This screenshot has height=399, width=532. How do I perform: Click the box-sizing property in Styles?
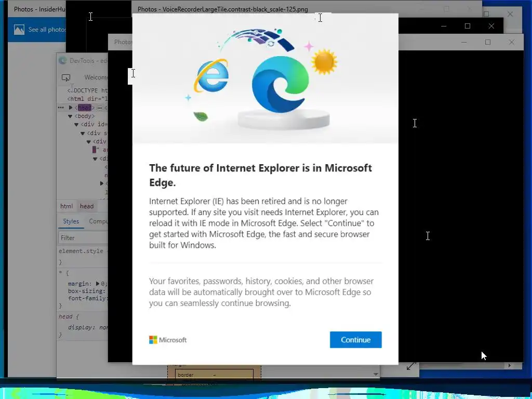pyautogui.click(x=87, y=291)
